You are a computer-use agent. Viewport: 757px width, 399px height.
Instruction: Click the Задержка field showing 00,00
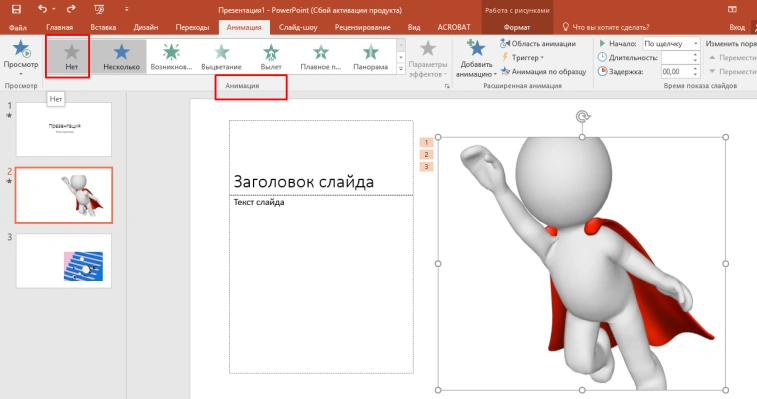click(677, 71)
